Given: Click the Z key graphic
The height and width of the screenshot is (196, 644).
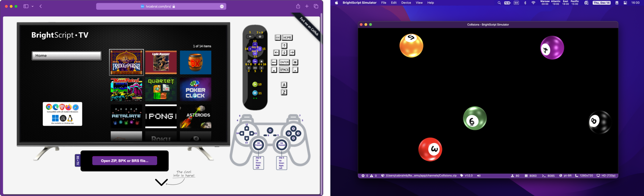Looking at the screenshot, I should coord(284,92).
